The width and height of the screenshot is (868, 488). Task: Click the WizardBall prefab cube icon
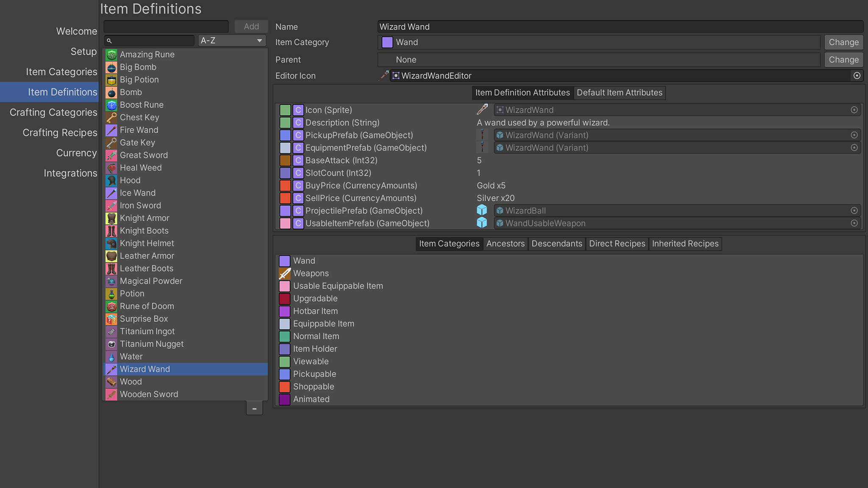coord(482,210)
